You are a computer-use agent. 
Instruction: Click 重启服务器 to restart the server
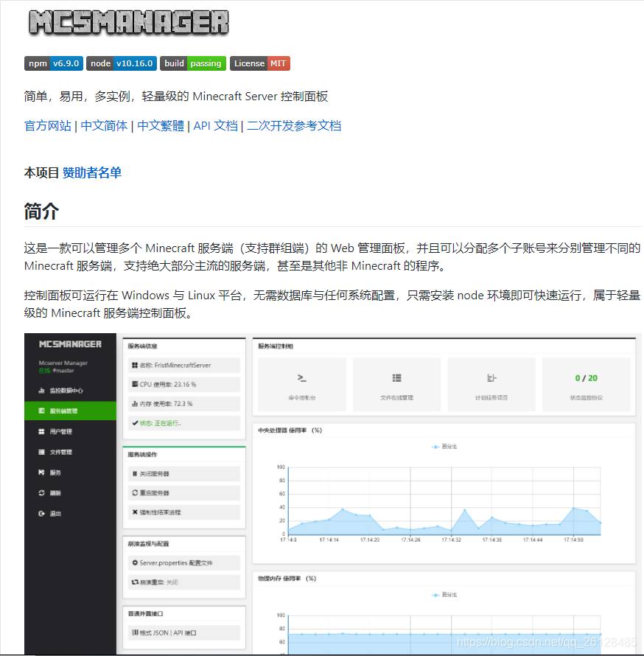(184, 493)
